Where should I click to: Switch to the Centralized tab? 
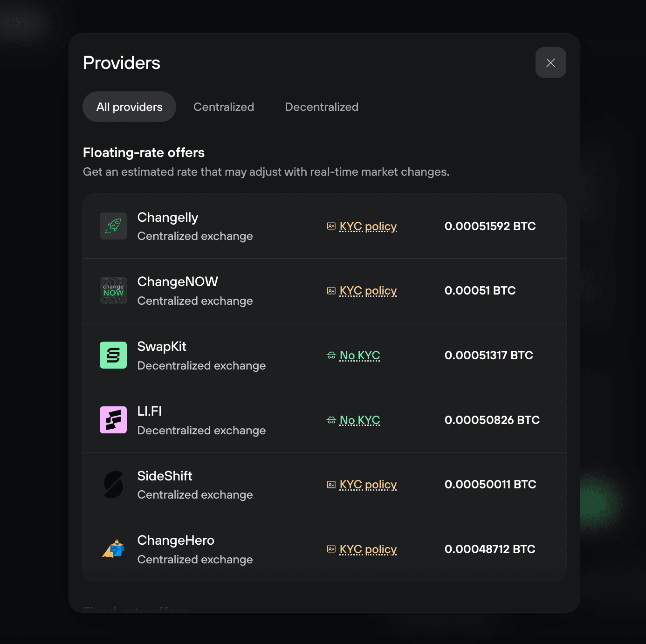coord(224,107)
